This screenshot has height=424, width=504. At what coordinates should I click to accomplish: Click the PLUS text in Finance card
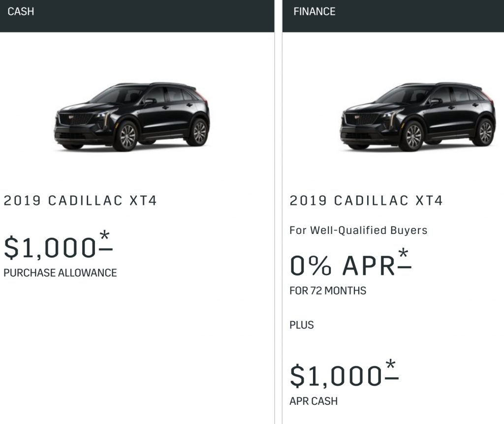coord(302,325)
